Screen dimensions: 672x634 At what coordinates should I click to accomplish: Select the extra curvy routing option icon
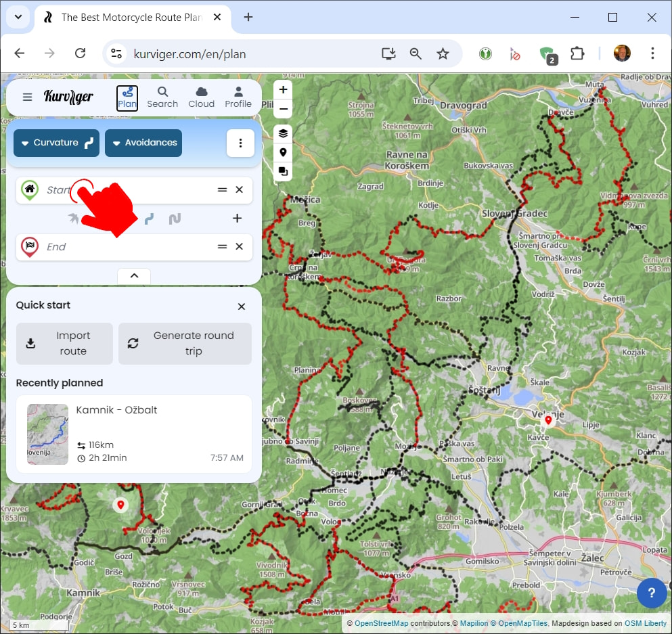pyautogui.click(x=175, y=218)
